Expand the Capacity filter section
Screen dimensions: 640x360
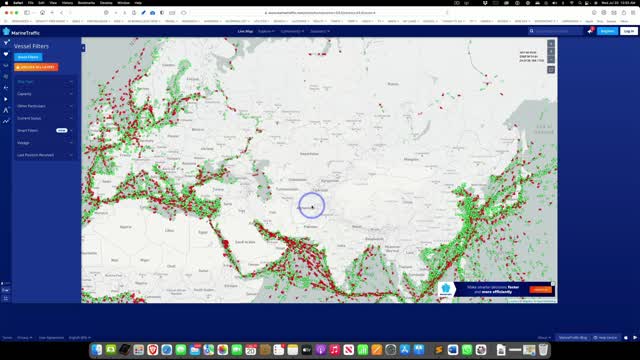click(45, 94)
